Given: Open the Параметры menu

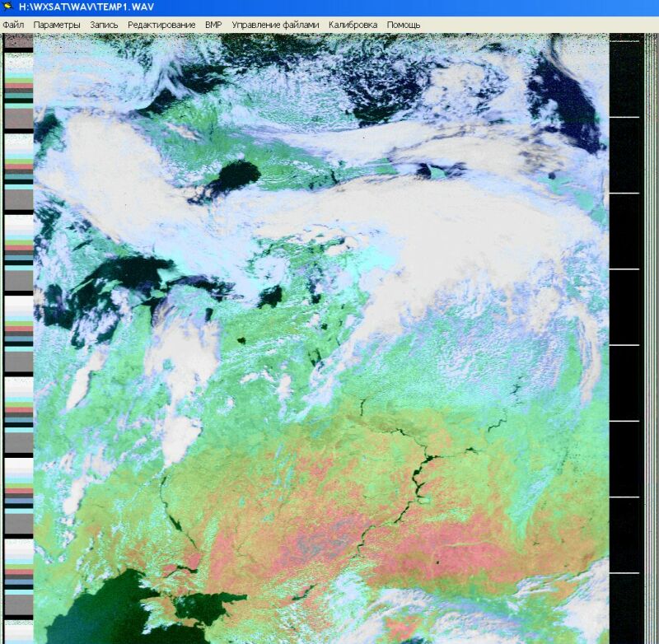Looking at the screenshot, I should (57, 25).
